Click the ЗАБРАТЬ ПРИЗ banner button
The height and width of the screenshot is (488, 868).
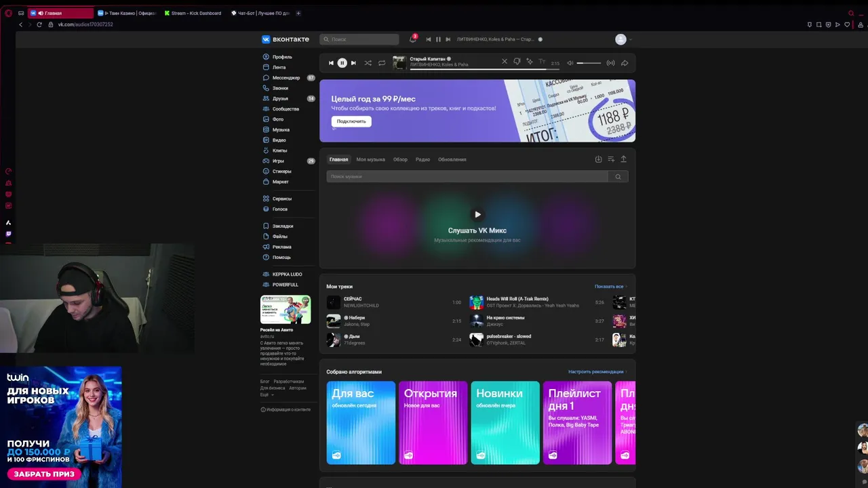coord(45,474)
